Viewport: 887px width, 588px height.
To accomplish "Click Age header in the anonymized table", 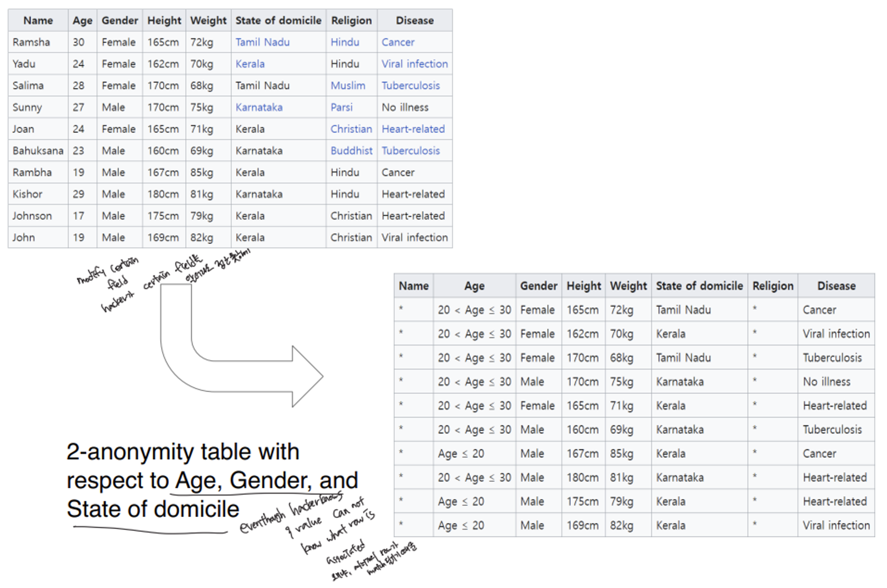I will tap(474, 286).
